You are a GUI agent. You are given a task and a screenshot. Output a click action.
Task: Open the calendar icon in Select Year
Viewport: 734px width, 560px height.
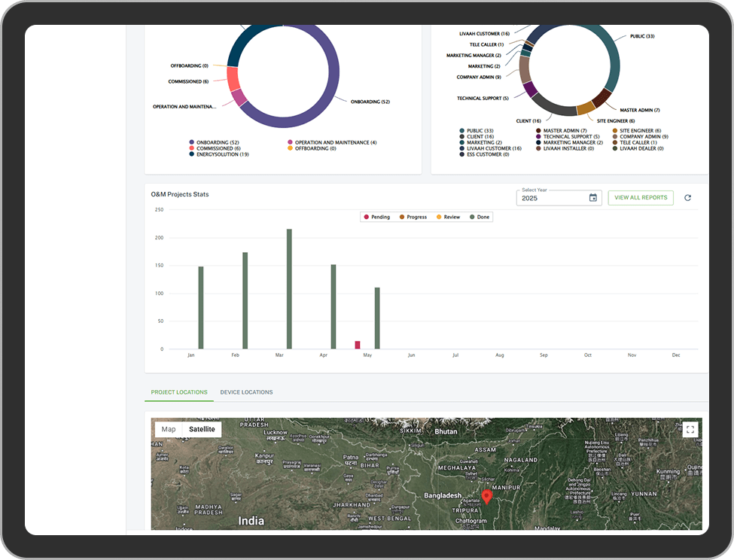point(592,198)
